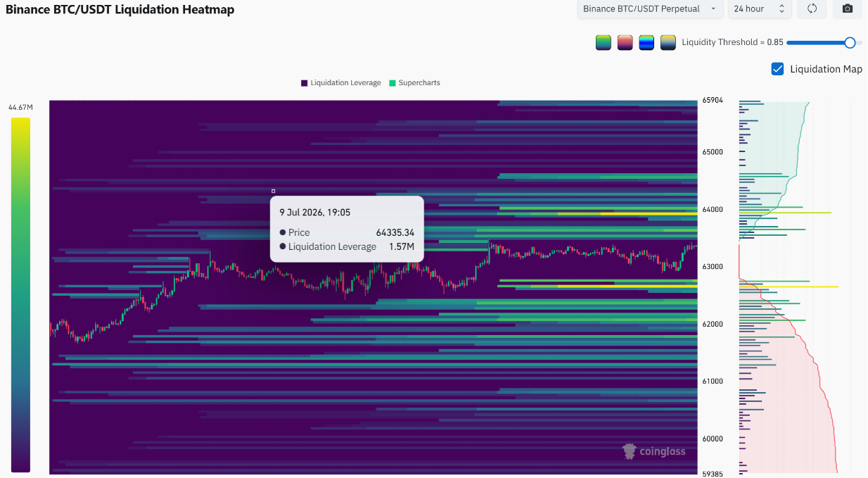Click the refresh chart icon

pos(812,8)
